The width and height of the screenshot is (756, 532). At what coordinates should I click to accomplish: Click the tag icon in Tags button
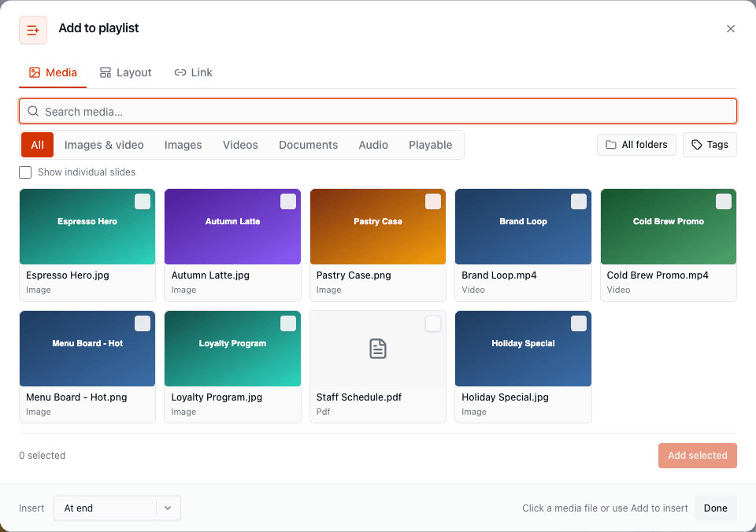click(697, 145)
